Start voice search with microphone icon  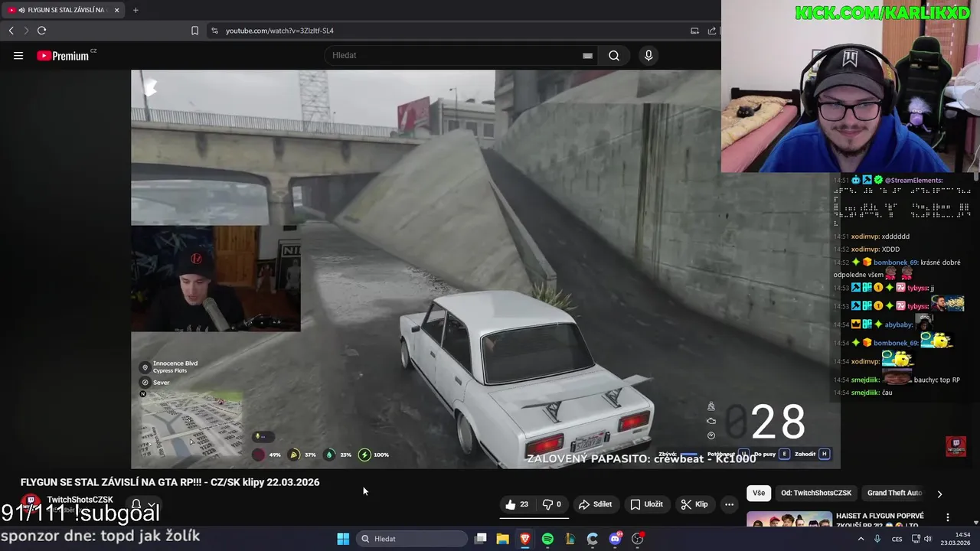pyautogui.click(x=648, y=55)
